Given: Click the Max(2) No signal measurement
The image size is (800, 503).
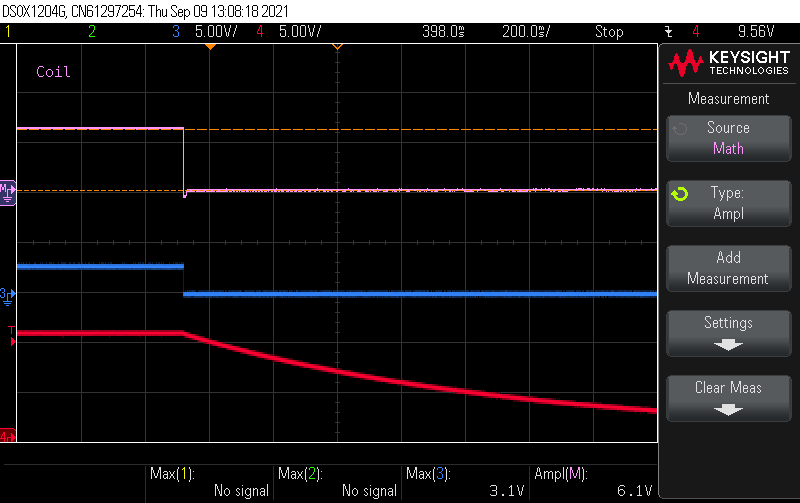Looking at the screenshot, I should 337,482.
